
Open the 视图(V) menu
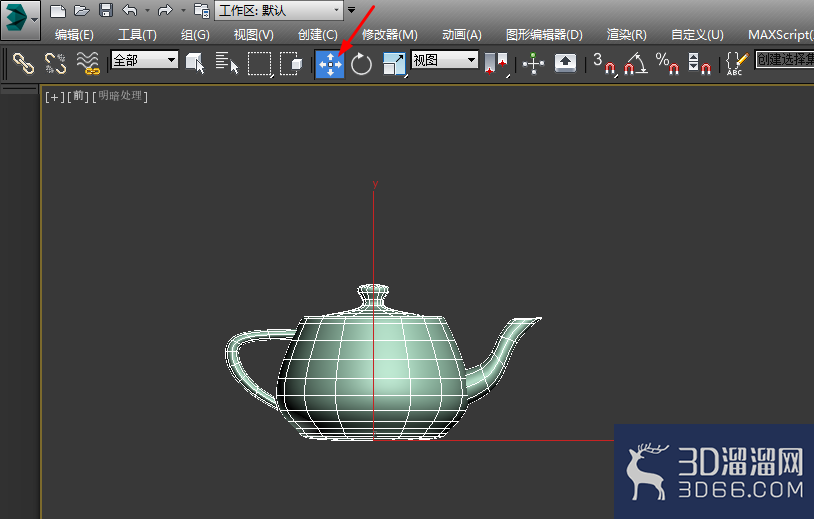click(253, 35)
